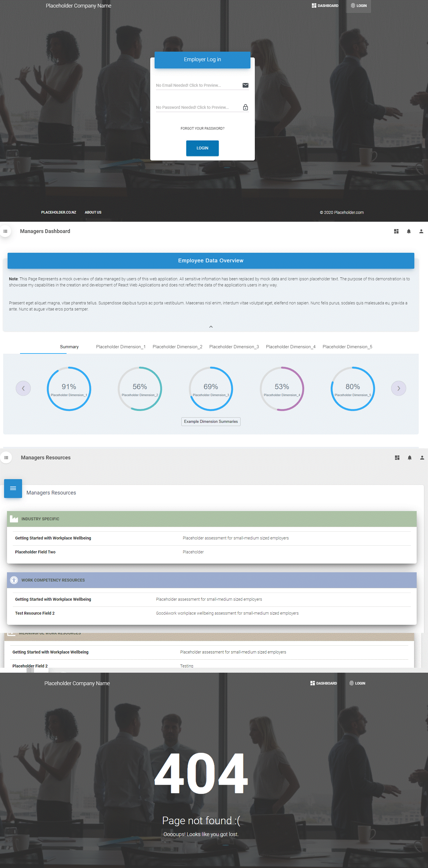This screenshot has width=428, height=868.
Task: Switch to the Placeholder Dimension_3 tab
Action: (x=234, y=347)
